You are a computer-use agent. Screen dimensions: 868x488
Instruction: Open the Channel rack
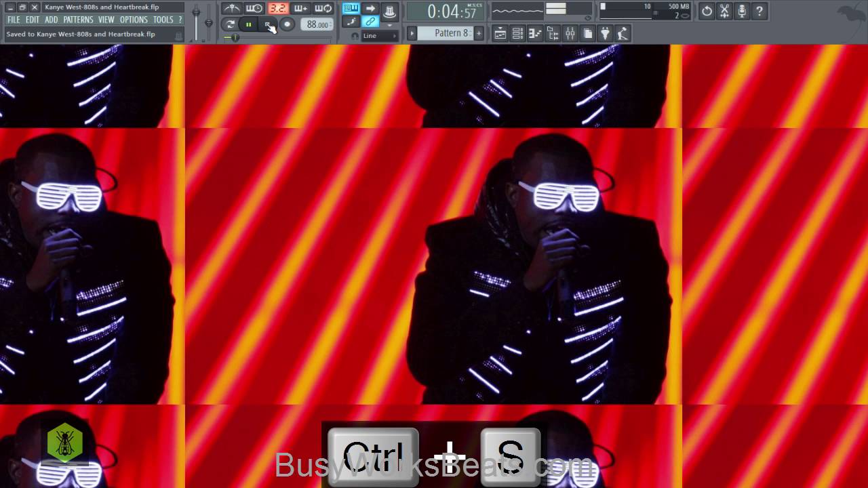[x=517, y=33]
